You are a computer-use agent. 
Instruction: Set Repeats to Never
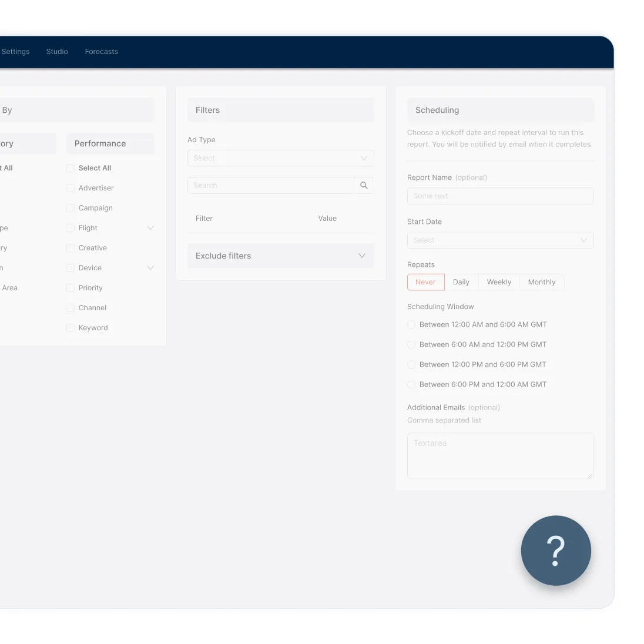pos(426,282)
